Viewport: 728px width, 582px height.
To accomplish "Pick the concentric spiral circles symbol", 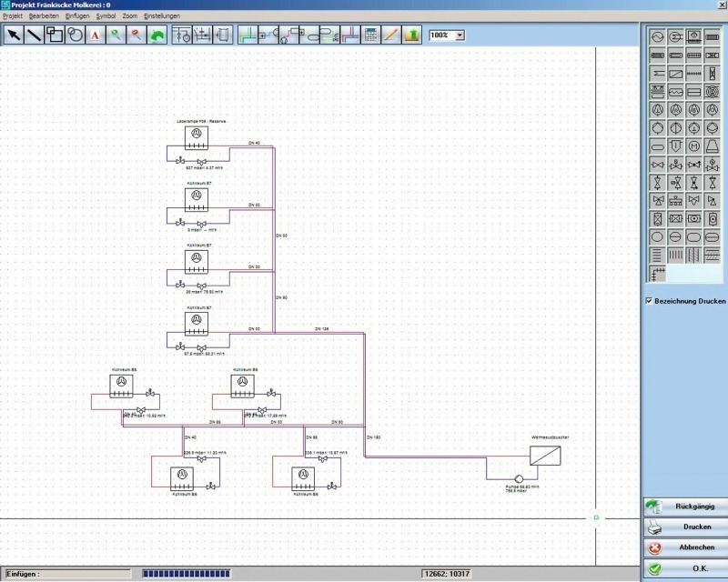I will pos(713,92).
